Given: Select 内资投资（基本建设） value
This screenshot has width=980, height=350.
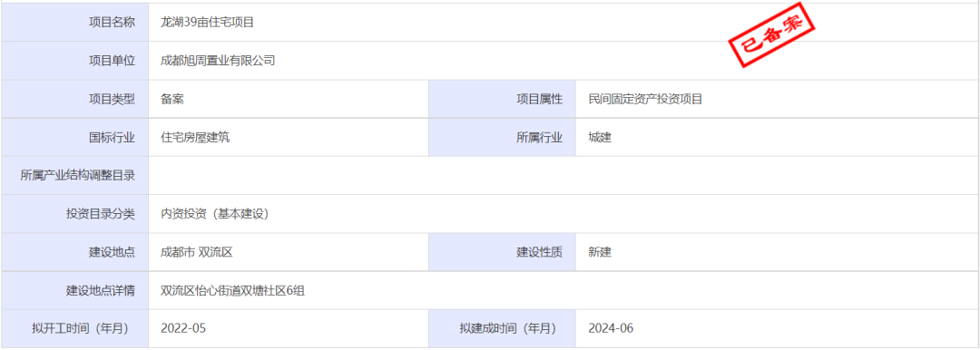Looking at the screenshot, I should [x=214, y=214].
